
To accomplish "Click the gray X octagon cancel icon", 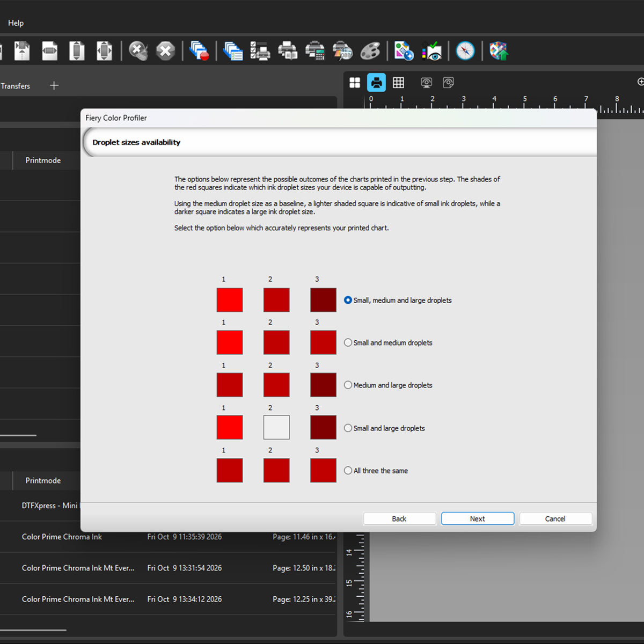I will click(165, 51).
